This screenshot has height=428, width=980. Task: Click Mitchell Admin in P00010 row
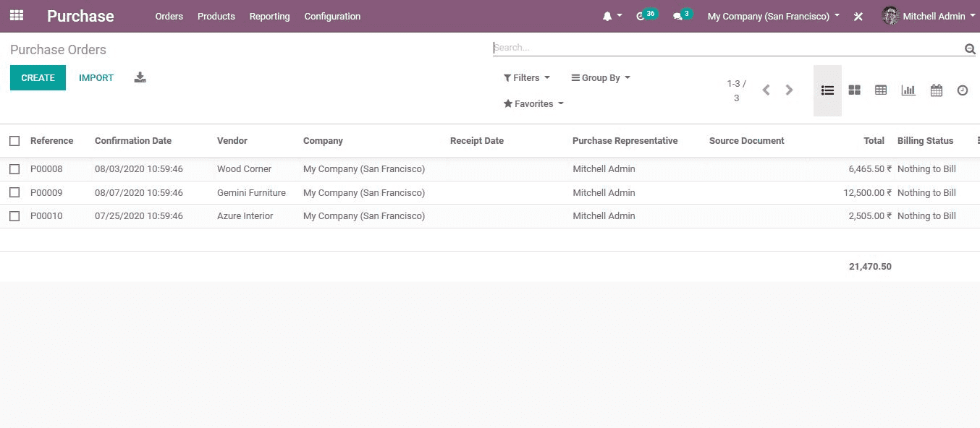pos(604,215)
